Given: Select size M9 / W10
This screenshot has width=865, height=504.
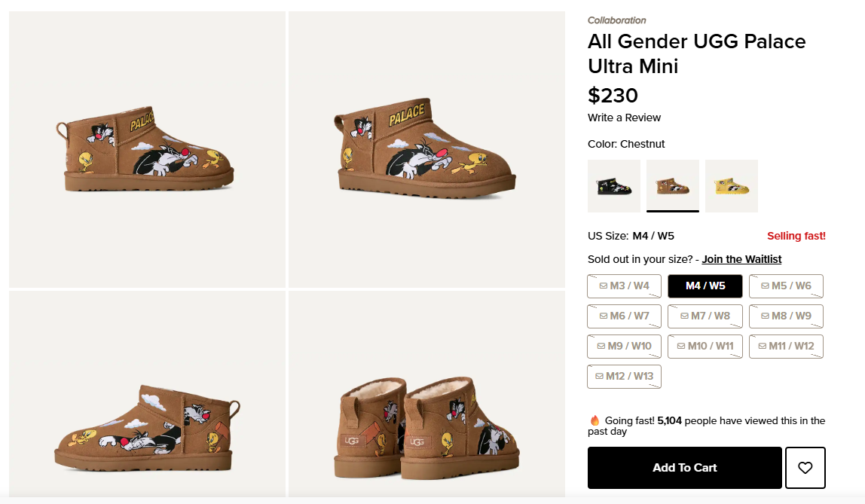Looking at the screenshot, I should coord(624,347).
